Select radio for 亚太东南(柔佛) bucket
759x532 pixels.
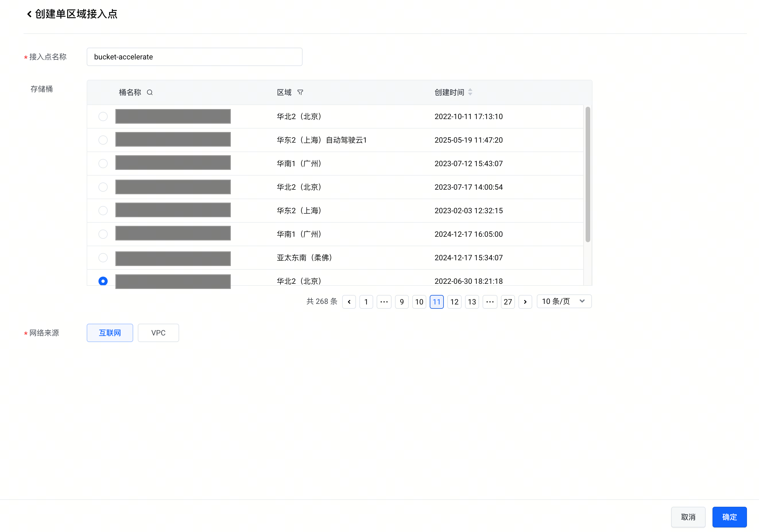[x=103, y=258]
